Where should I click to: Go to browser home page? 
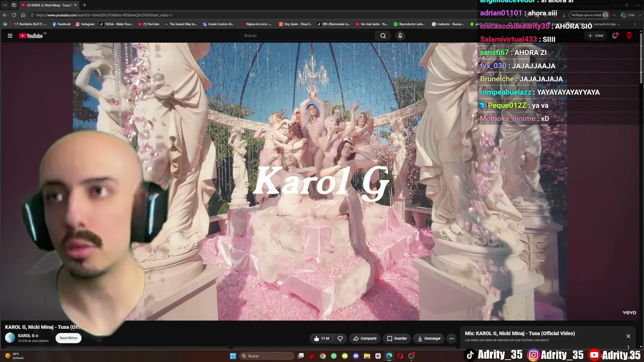pyautogui.click(x=23, y=15)
